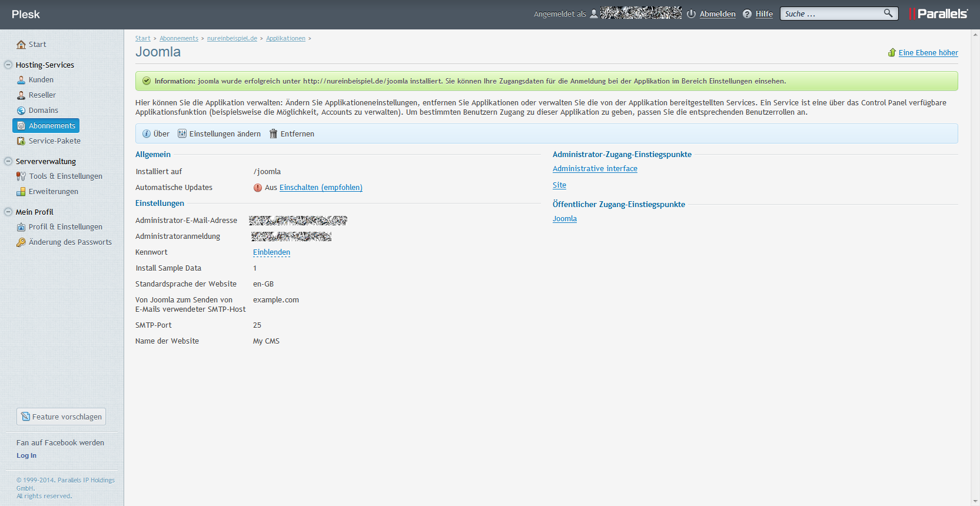980x506 pixels.
Task: Select Service-Pakete in the sidebar
Action: pos(55,141)
